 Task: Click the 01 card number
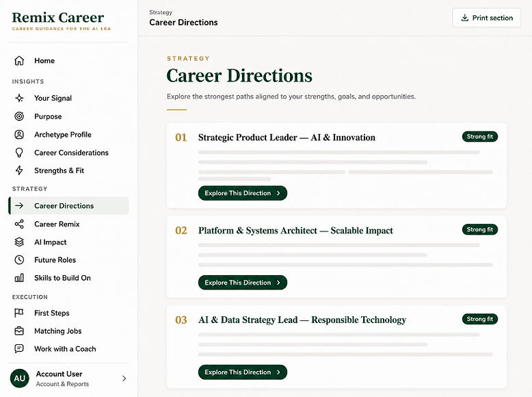coord(181,138)
